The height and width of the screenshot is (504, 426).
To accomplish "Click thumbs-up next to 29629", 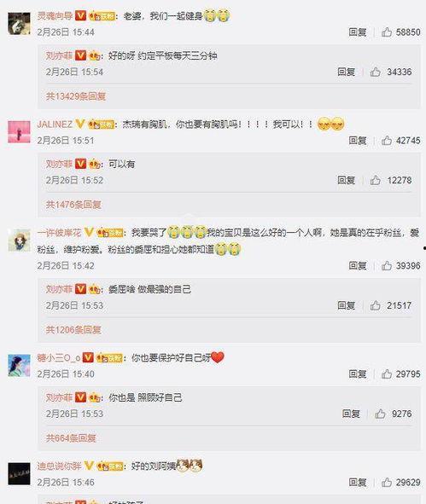I will [387, 482].
